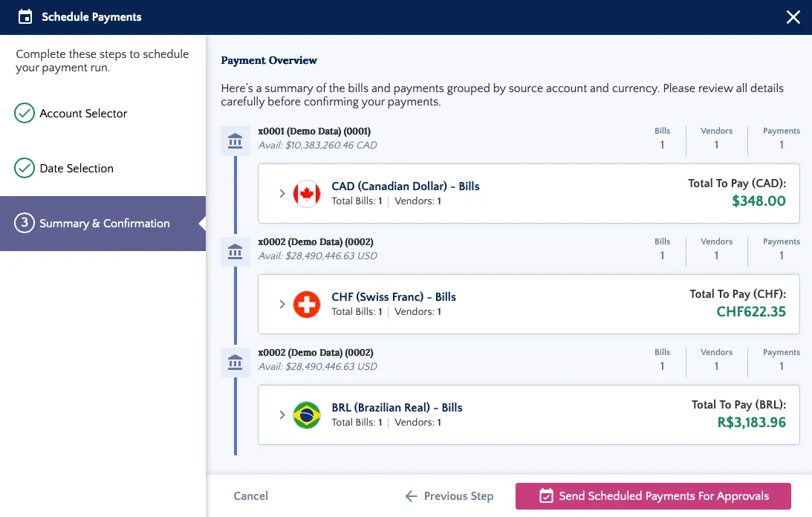Expand the BRL (Brazilian Real) bills row
Viewport: 812px width, 517px height.
(x=282, y=415)
